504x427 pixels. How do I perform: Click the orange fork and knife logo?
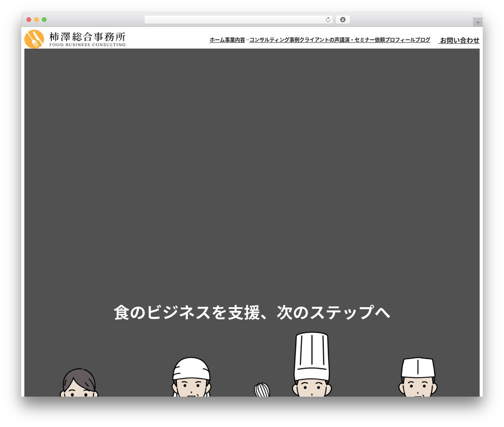pyautogui.click(x=34, y=39)
